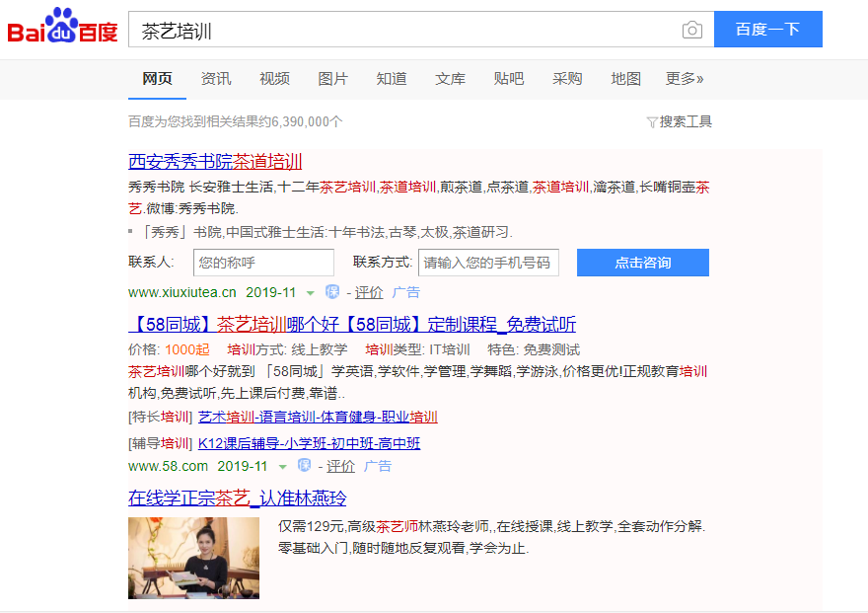
Task: Click the 中国式雅士生活 description line
Action: click(325, 232)
